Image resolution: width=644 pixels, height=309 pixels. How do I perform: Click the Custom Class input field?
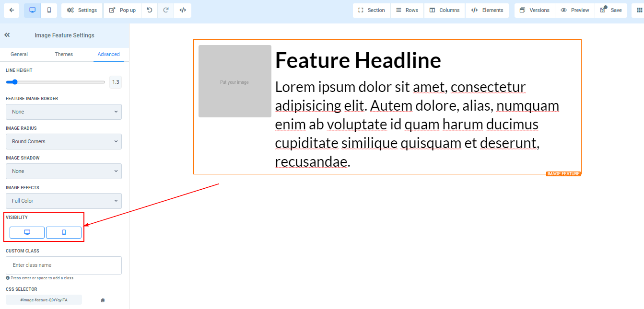(64, 265)
